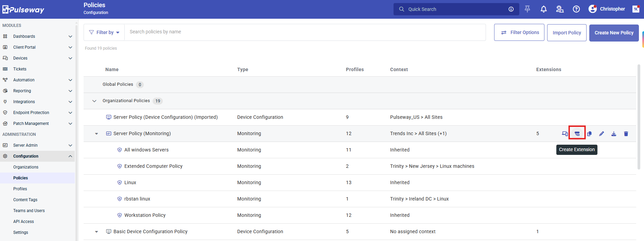Click the Name column header
The width and height of the screenshot is (644, 241).
point(112,69)
